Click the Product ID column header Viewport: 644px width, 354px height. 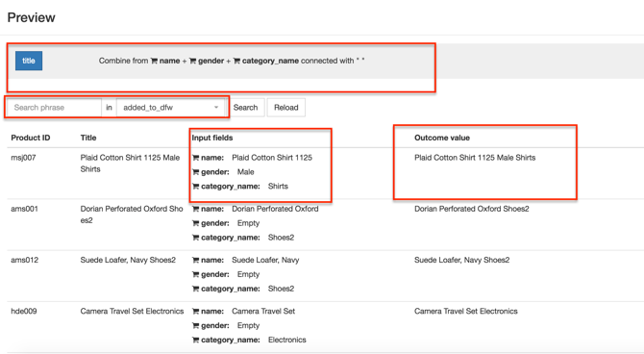click(x=31, y=138)
